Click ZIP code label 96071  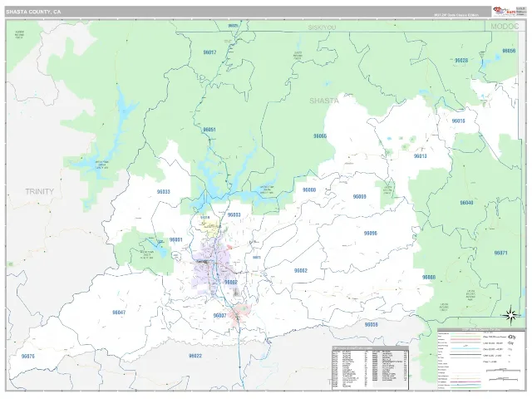500,253
